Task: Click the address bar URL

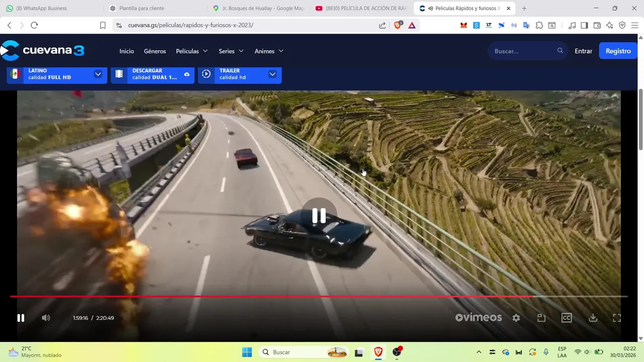Action: click(x=191, y=25)
